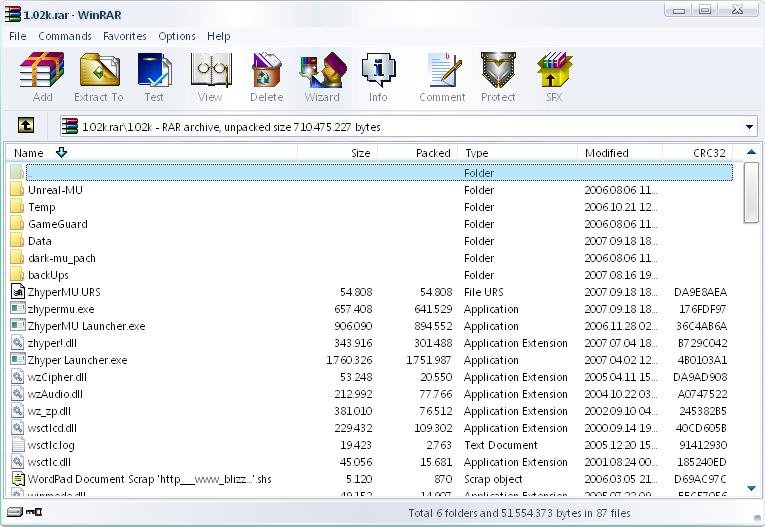This screenshot has width=765, height=527.
Task: Sort by the Name column header
Action: click(x=152, y=153)
